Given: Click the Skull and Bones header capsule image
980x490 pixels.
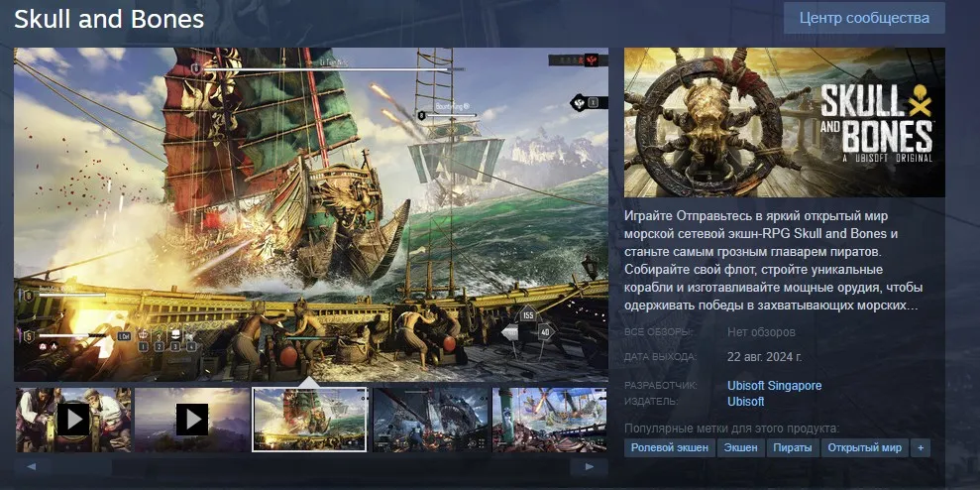Looking at the screenshot, I should tap(785, 122).
